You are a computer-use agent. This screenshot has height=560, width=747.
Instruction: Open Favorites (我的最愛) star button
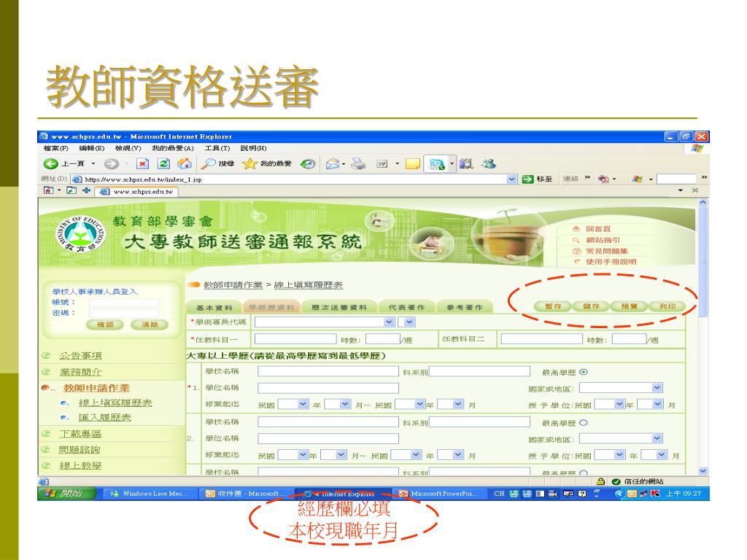[267, 164]
